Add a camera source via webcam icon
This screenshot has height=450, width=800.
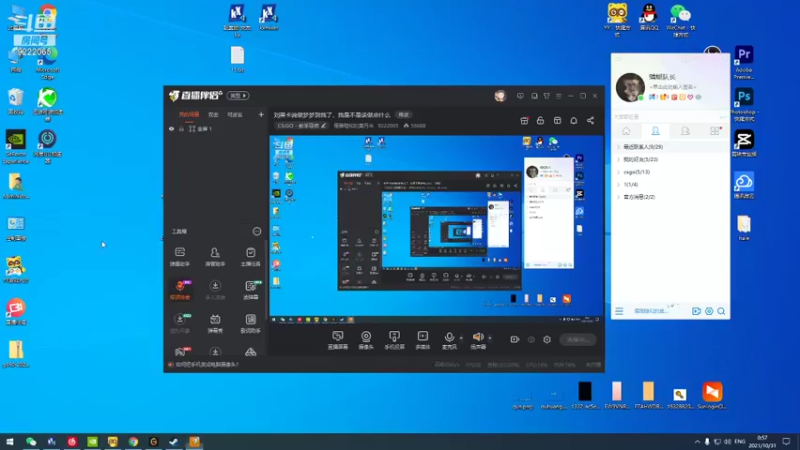coord(366,340)
